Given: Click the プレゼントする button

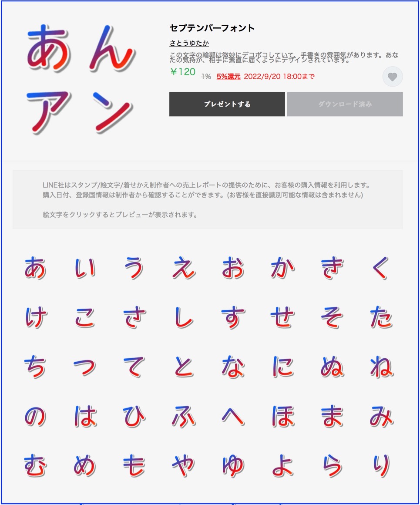Looking at the screenshot, I should 227,104.
